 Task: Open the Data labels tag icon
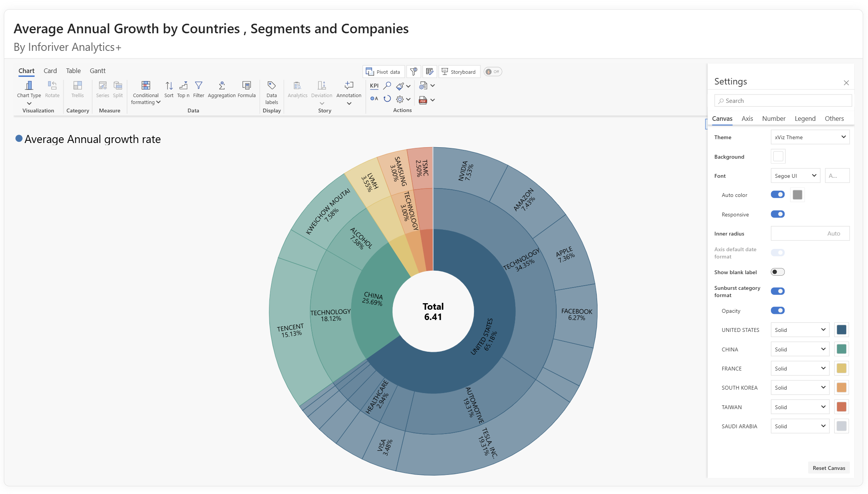pos(272,86)
